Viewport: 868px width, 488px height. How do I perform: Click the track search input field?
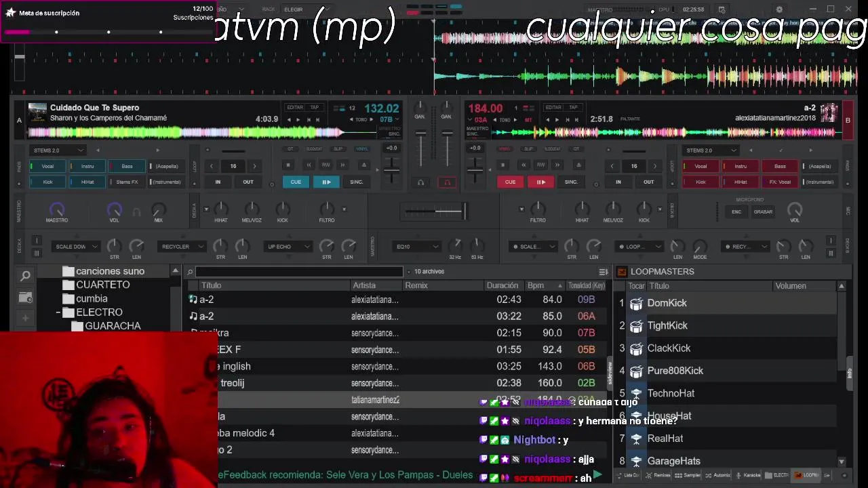click(299, 272)
